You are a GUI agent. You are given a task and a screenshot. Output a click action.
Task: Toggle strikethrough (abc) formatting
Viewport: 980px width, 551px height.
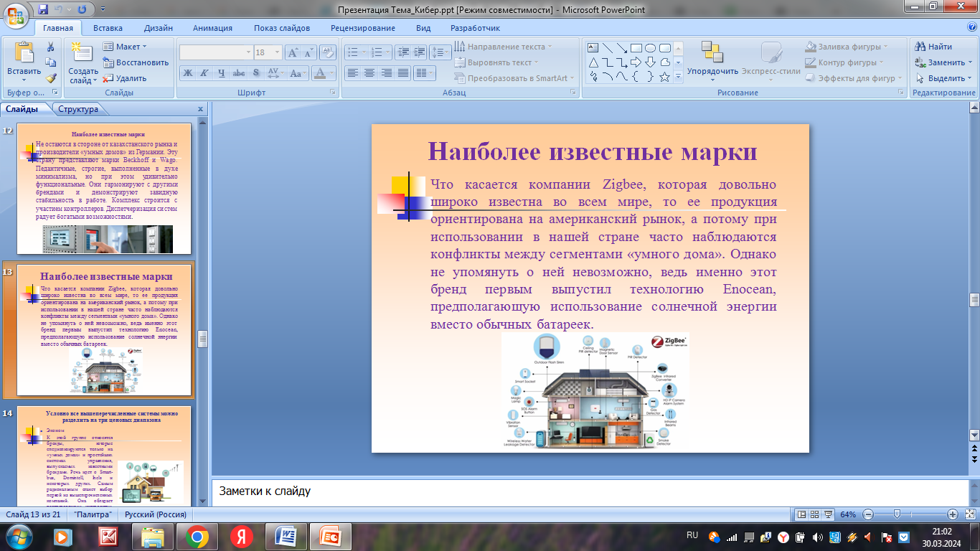(239, 72)
